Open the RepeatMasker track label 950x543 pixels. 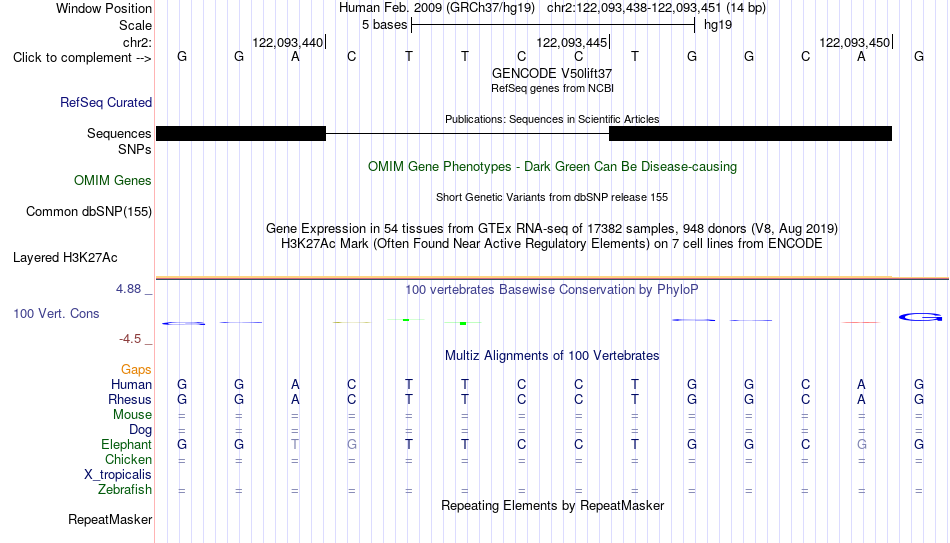(x=110, y=519)
